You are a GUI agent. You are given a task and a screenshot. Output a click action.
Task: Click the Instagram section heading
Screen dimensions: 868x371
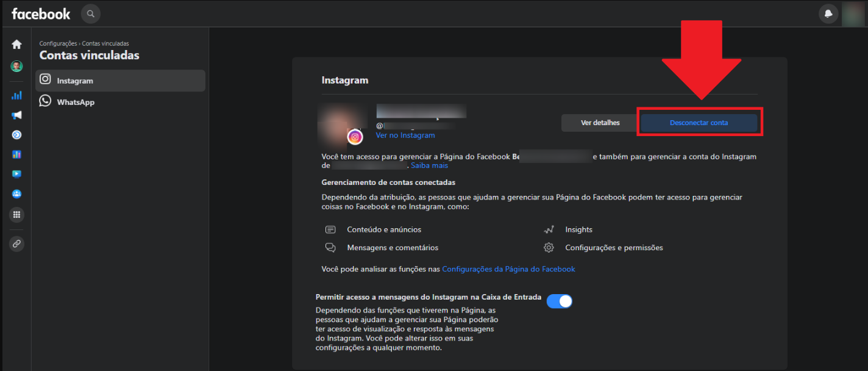point(345,80)
